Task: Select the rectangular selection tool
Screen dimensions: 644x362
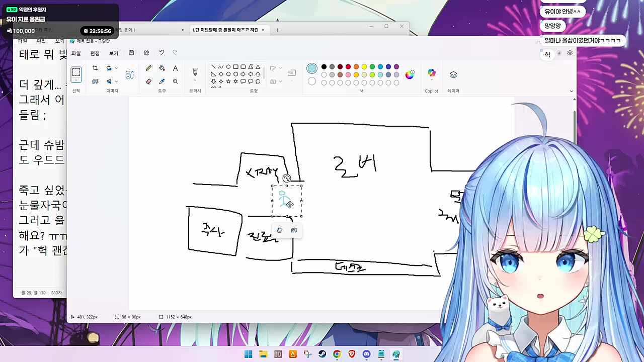Action: pyautogui.click(x=76, y=72)
